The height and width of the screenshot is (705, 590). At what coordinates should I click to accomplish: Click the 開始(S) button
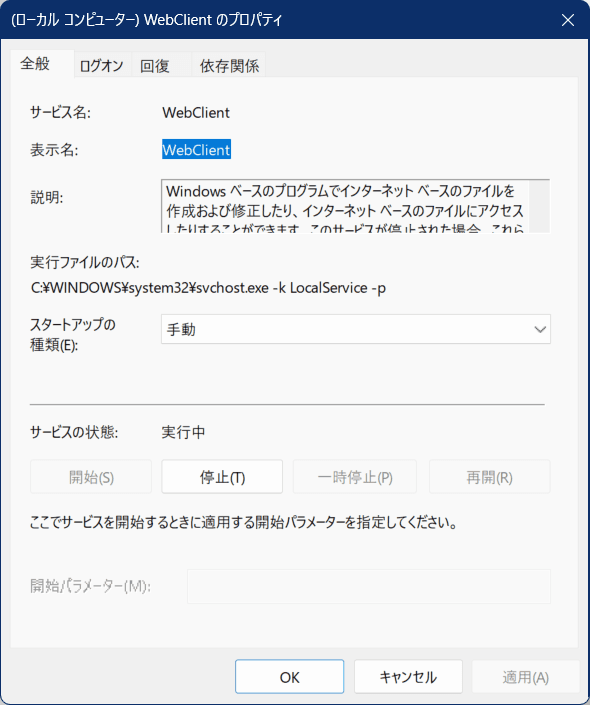[x=91, y=477]
